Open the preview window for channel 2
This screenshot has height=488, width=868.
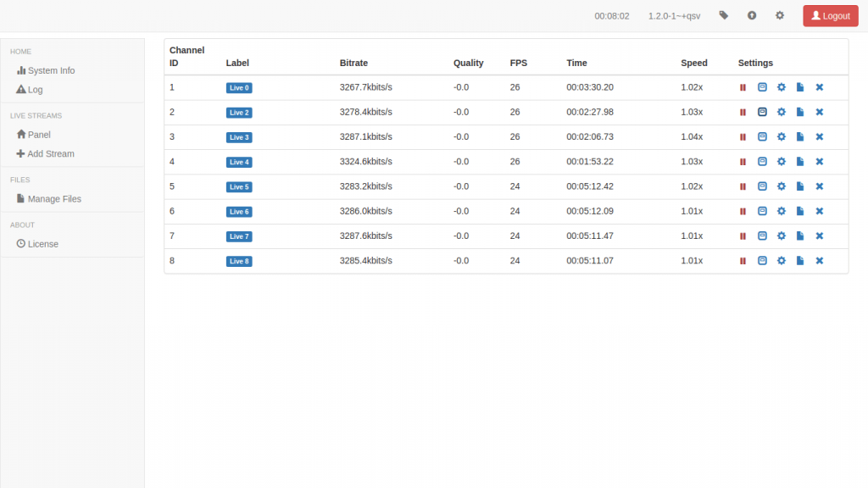[762, 112]
